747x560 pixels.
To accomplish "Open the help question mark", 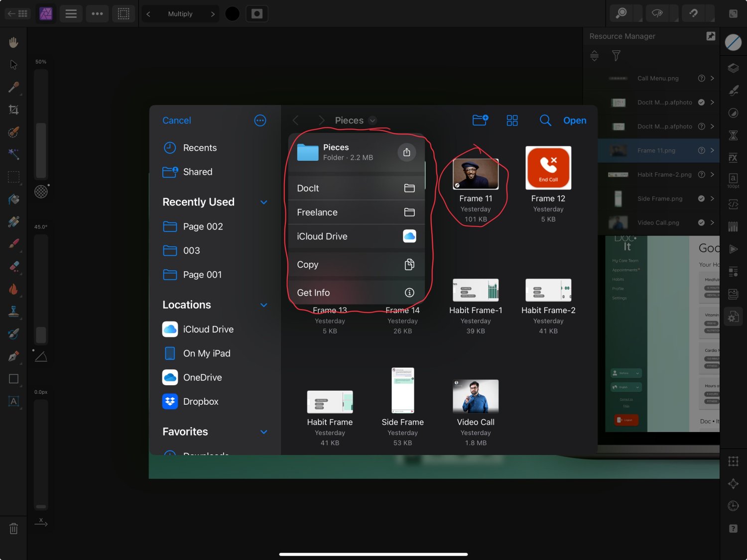I will point(733,529).
